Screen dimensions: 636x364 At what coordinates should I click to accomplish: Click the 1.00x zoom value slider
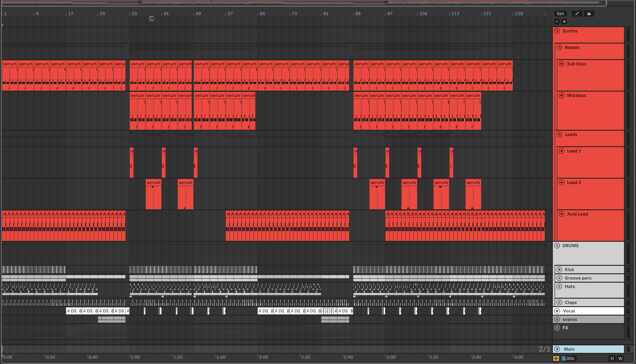(x=568, y=358)
